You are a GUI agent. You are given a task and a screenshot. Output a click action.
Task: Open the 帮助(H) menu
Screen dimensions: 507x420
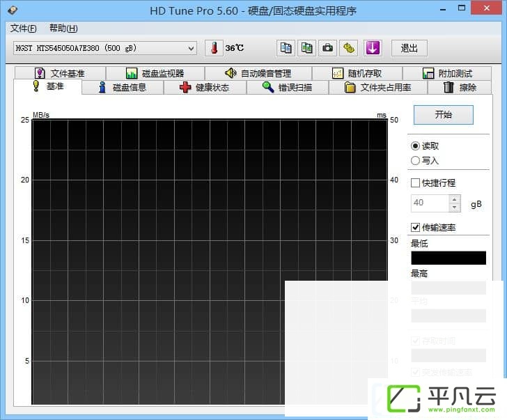[x=63, y=29]
